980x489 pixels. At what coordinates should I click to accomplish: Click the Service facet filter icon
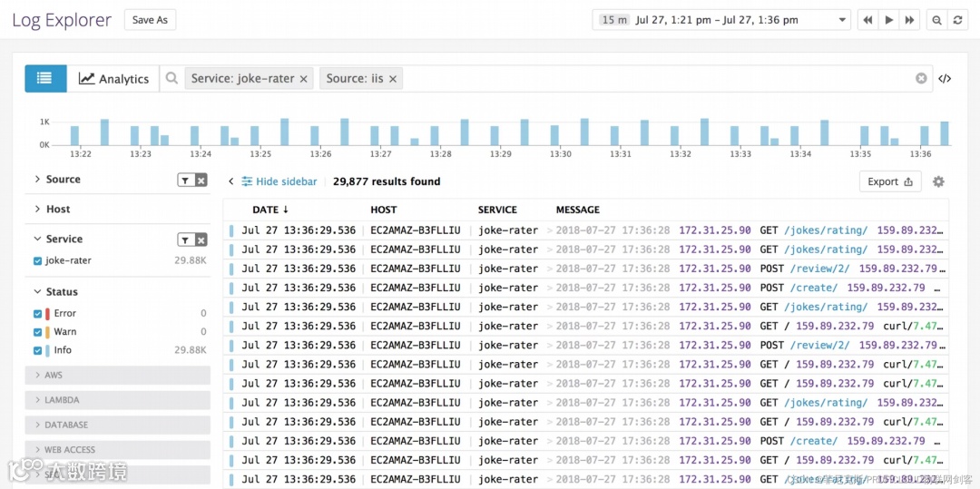[x=186, y=240]
